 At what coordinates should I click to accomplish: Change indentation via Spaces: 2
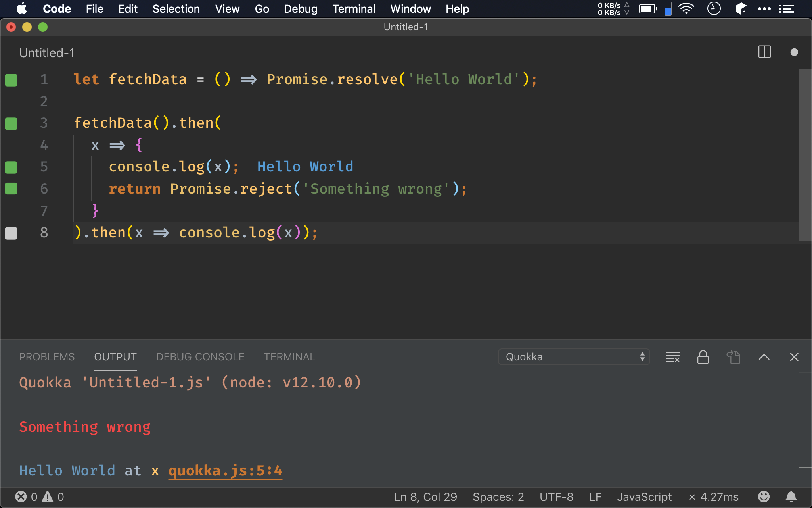point(498,497)
